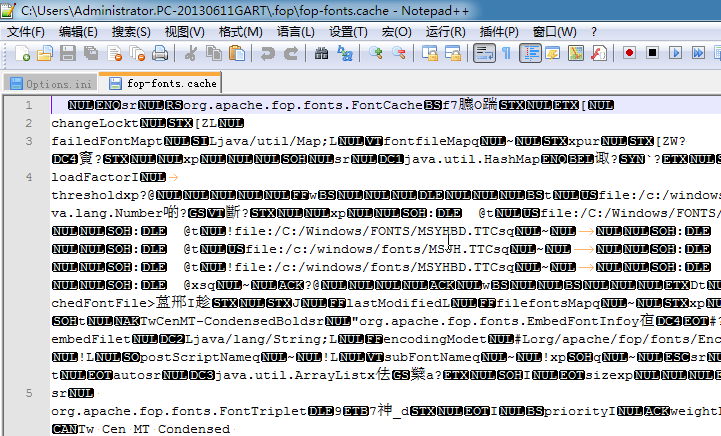Open Find dialog with binoculars icon
This screenshot has height=436, width=721.
321,53
